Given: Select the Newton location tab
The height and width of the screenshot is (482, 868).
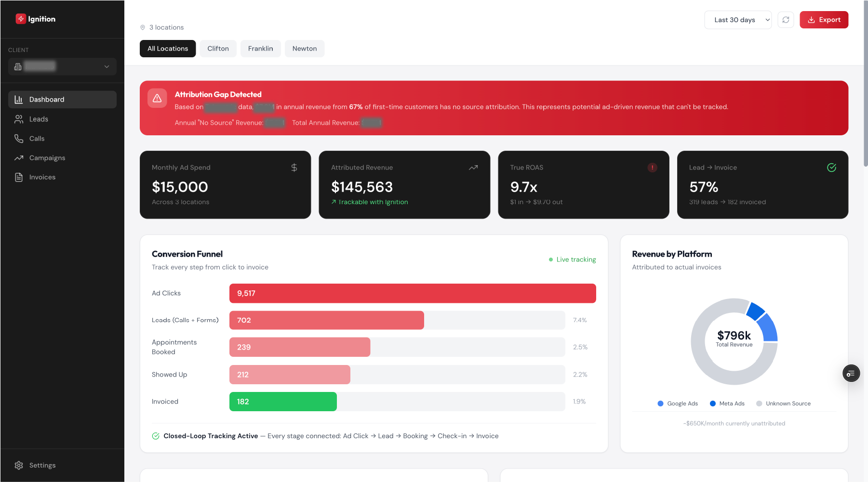Looking at the screenshot, I should coord(304,49).
